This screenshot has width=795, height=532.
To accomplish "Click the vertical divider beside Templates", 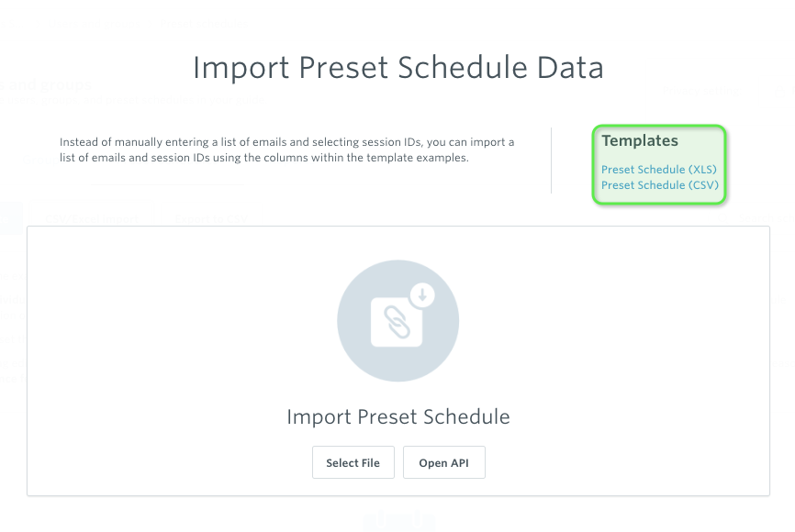I will (x=551, y=161).
